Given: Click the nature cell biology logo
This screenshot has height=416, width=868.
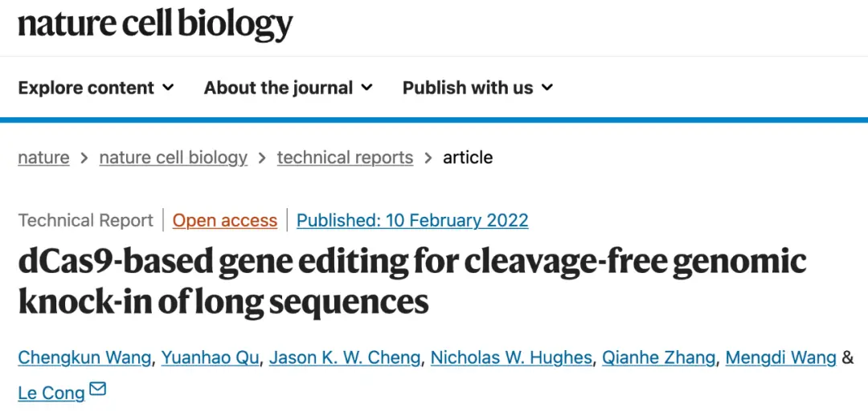Looking at the screenshot, I should click(x=155, y=25).
